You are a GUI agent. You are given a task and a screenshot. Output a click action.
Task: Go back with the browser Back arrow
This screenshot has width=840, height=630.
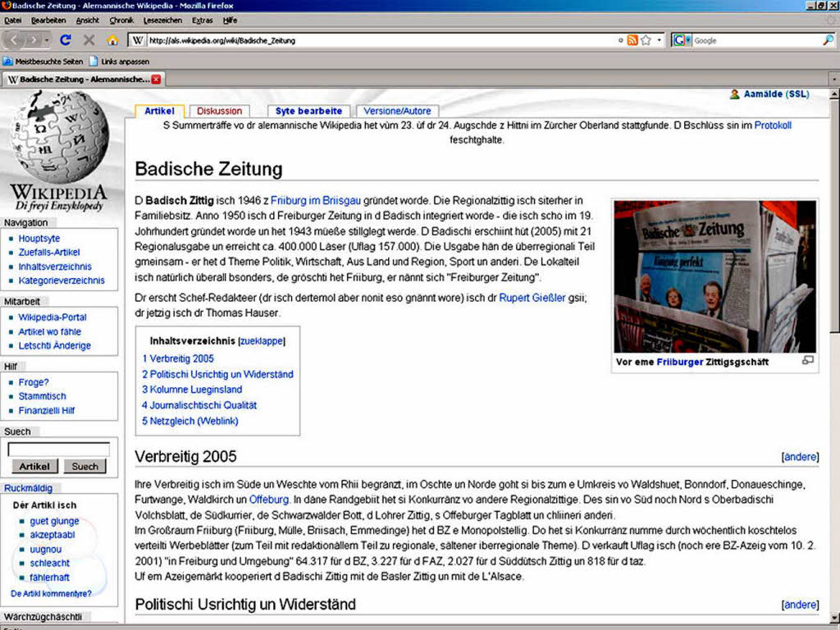click(x=14, y=40)
